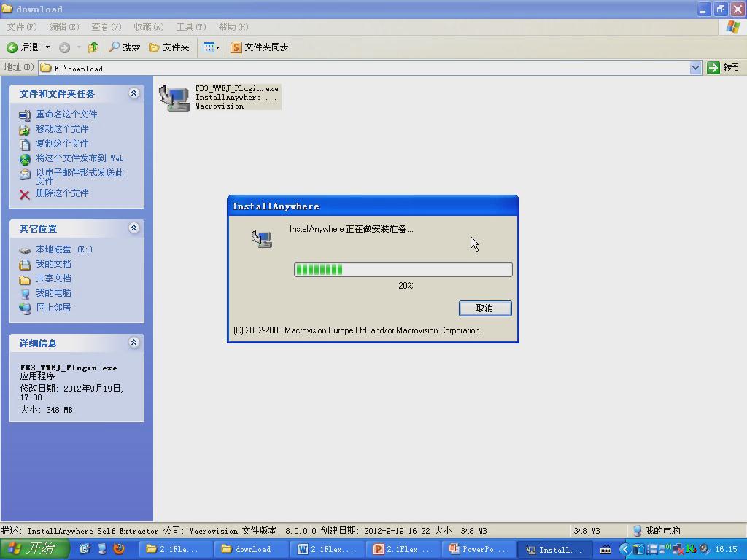
Task: Click Cancel (取消) in InstallAnywhere dialog
Action: pyautogui.click(x=485, y=308)
